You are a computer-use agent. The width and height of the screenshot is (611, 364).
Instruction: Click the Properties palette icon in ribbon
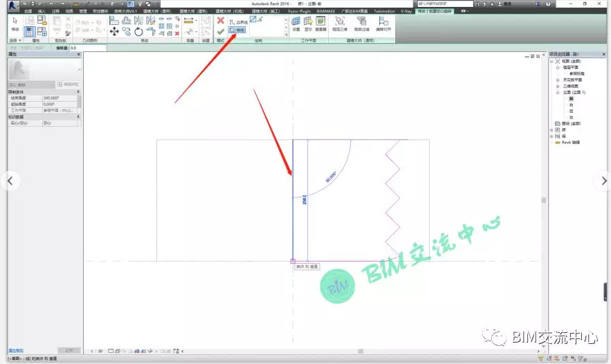pyautogui.click(x=30, y=32)
